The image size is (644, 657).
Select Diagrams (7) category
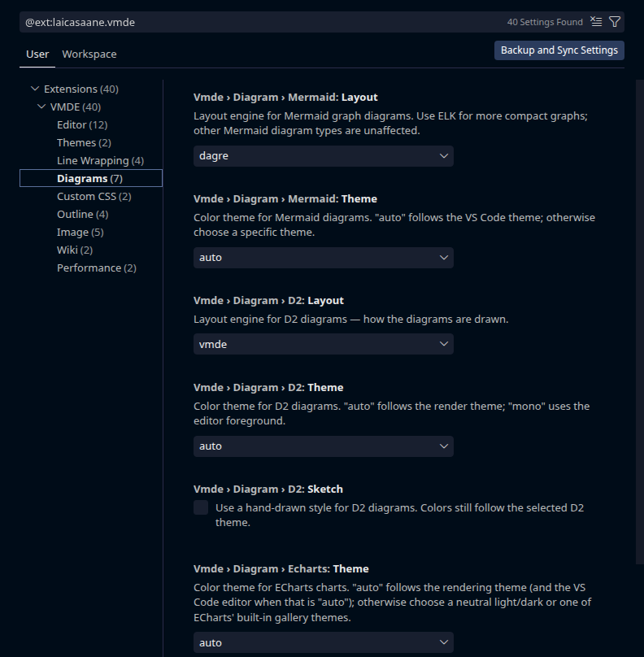pos(91,178)
